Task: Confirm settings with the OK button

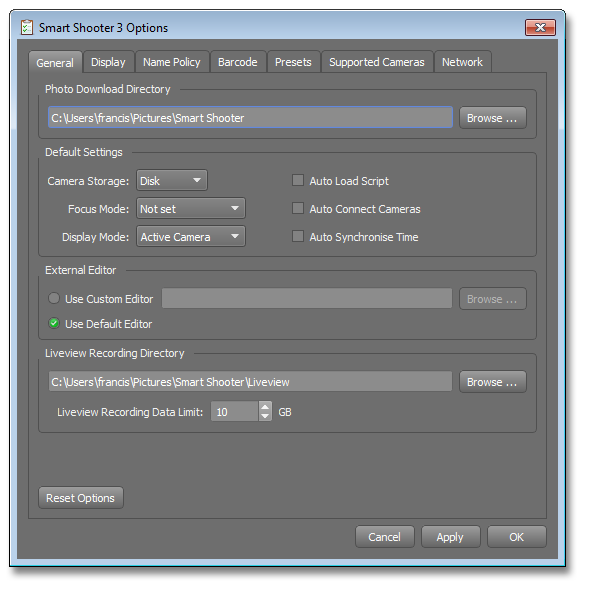Action: pos(517,537)
